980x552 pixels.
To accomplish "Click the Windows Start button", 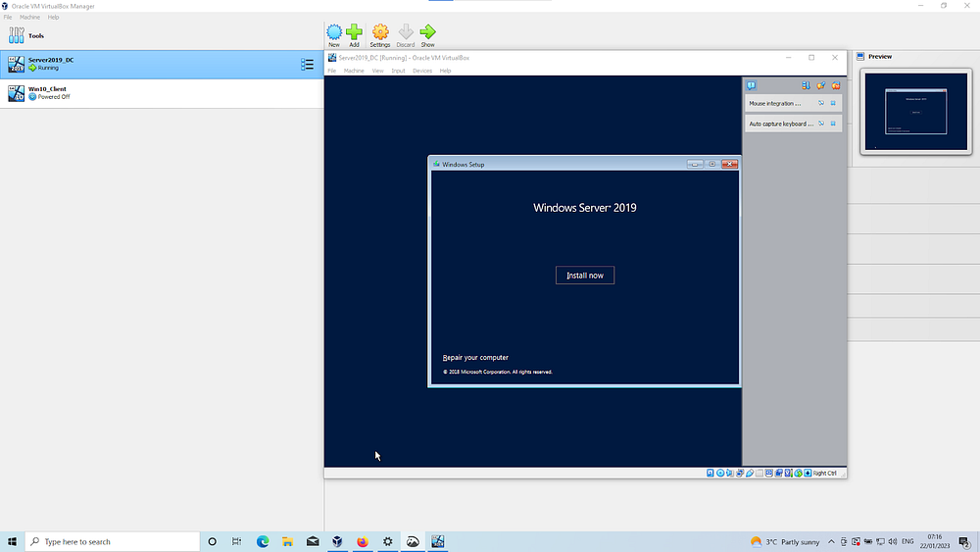I will point(12,541).
